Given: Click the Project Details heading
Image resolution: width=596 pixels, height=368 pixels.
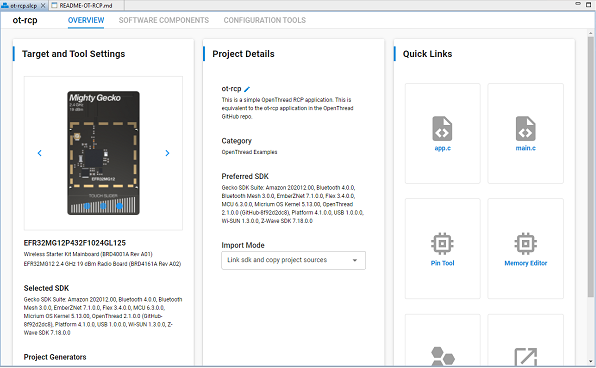Looking at the screenshot, I should 243,54.
